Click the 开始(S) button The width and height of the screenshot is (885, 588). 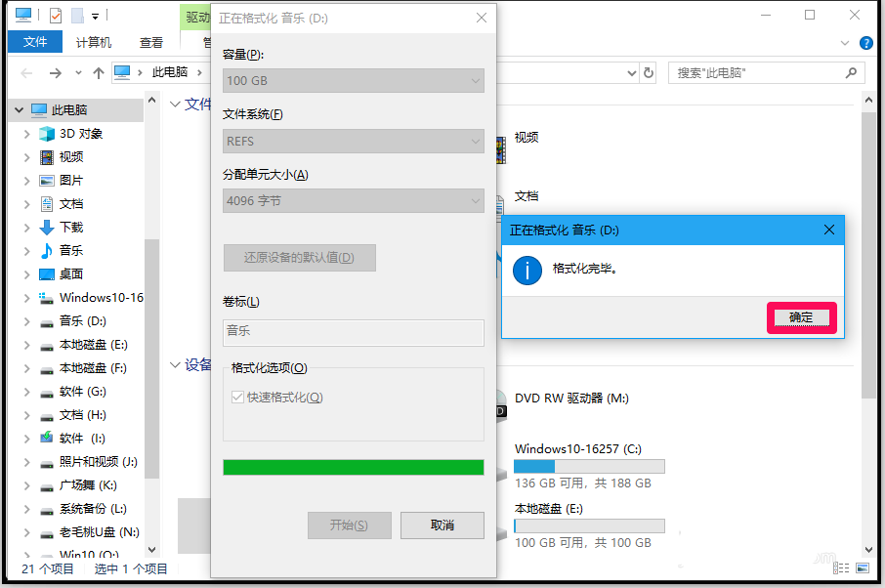point(349,525)
